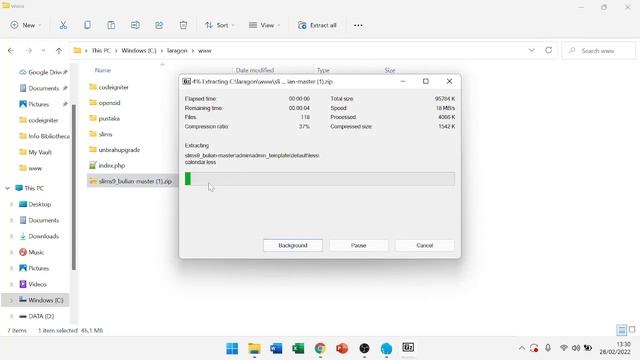Click the Cut icon in Explorer toolbar
Screen dimensions: 640x360
click(63, 25)
